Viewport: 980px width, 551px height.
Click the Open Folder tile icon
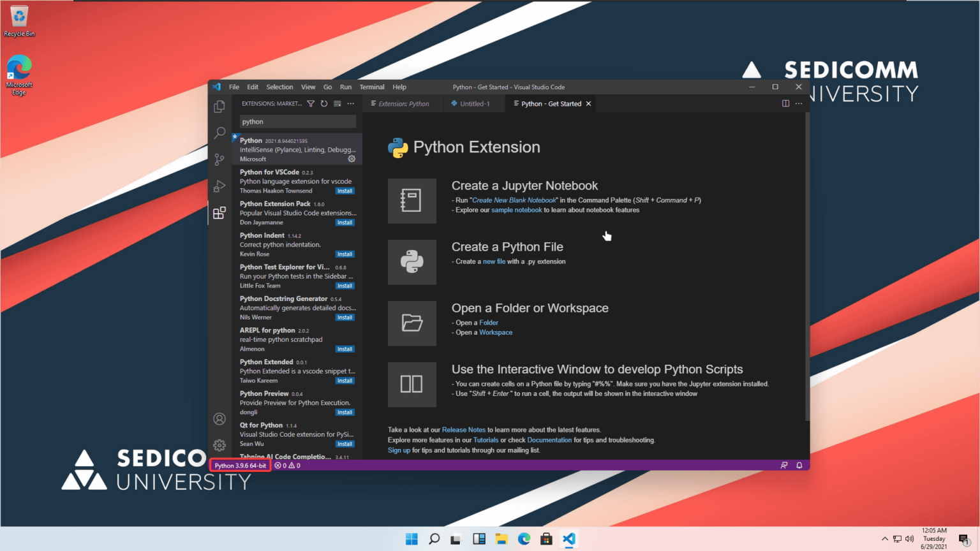(x=412, y=323)
